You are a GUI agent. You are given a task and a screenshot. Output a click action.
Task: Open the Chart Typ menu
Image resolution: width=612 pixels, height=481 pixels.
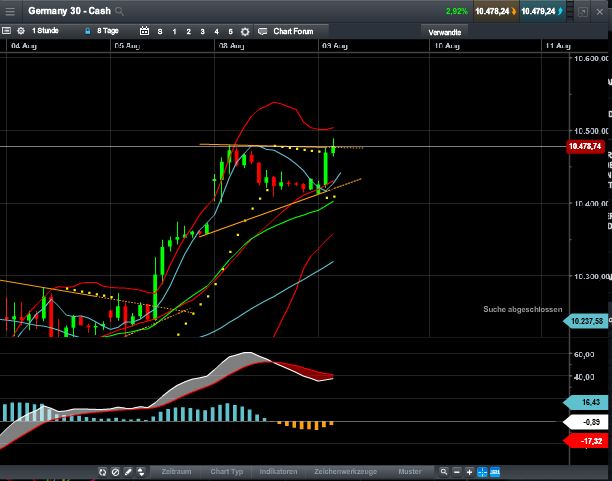coord(226,472)
